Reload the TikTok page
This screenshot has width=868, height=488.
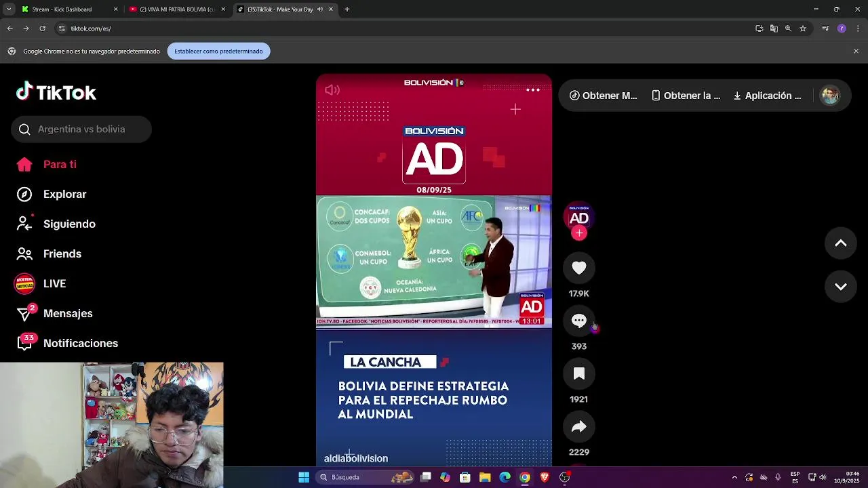[42, 28]
